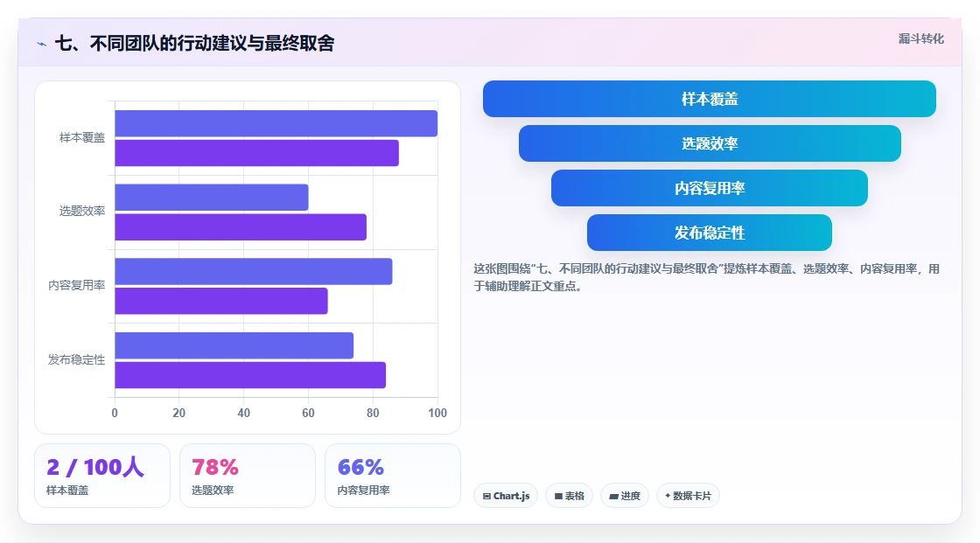Click the blue 样本覆盖 bar at 100
Viewport: 980px width, 543px height.
click(276, 123)
